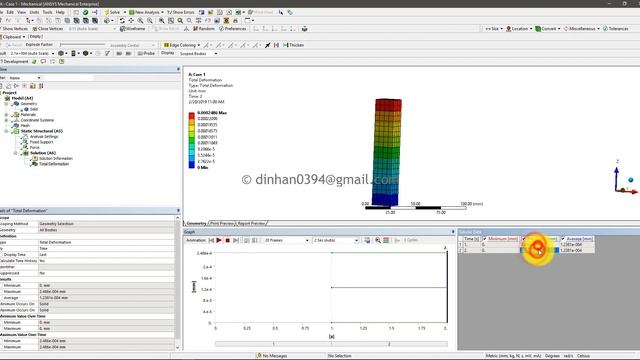The image size is (640, 360).
Task: Click the graph zoom icon
Action: 378,240
